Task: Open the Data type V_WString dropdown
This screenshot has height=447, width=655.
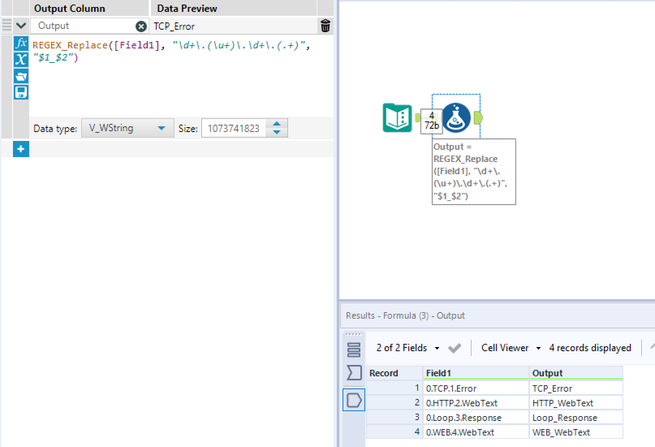Action: point(127,128)
